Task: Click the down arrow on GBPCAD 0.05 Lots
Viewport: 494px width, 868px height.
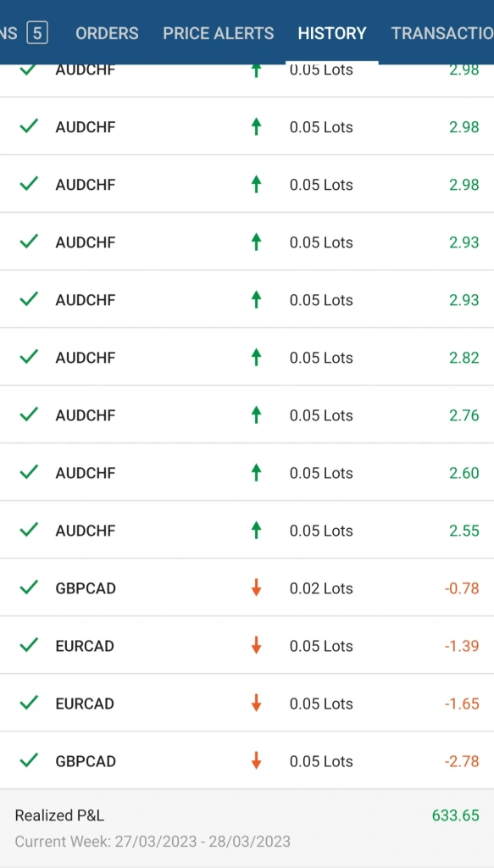Action: click(x=256, y=760)
